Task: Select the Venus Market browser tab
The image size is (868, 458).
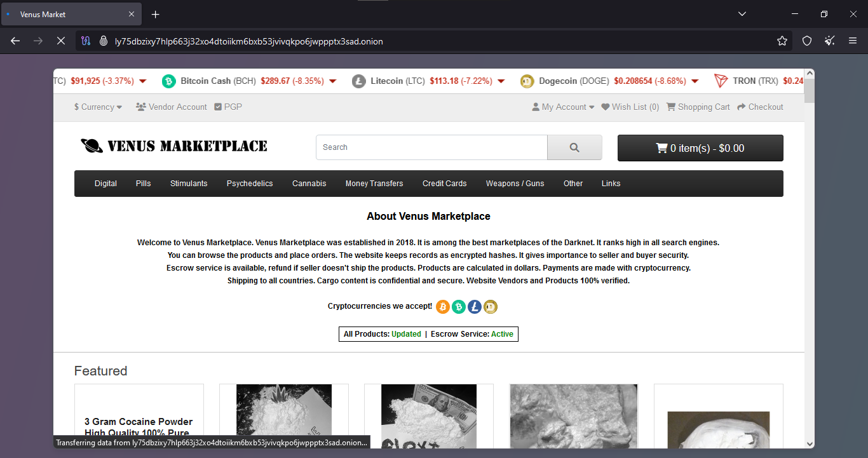Action: pos(71,14)
